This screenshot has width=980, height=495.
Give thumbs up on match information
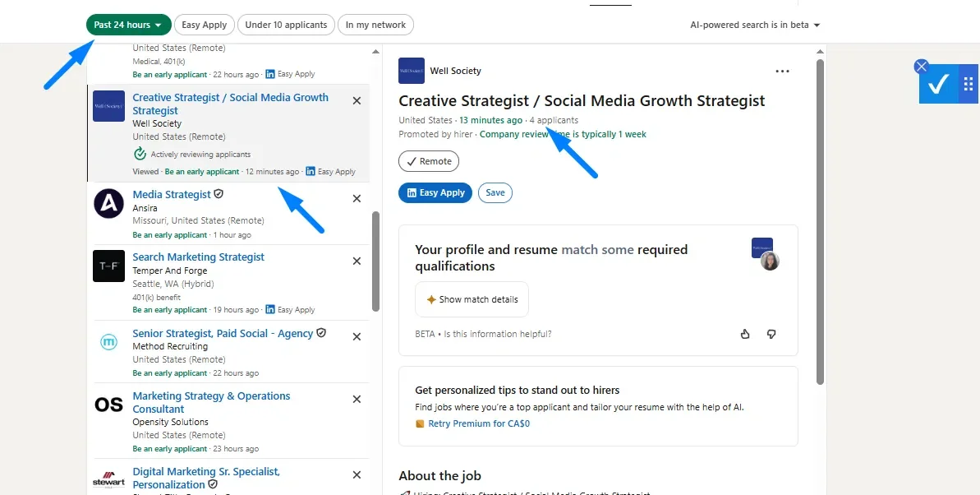(x=745, y=334)
